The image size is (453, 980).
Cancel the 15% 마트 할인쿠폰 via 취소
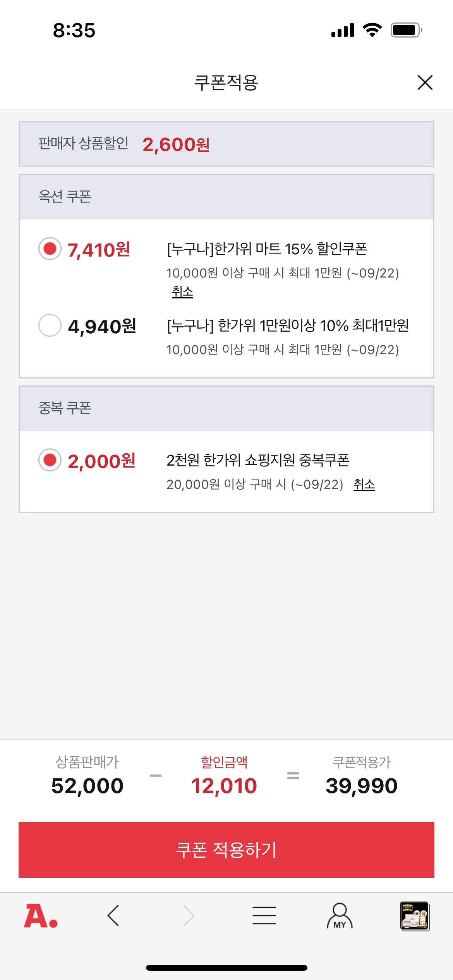[182, 292]
